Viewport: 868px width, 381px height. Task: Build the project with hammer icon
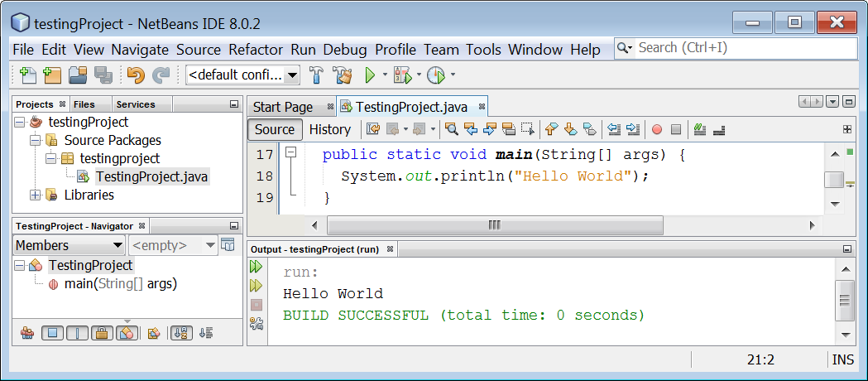coord(317,75)
